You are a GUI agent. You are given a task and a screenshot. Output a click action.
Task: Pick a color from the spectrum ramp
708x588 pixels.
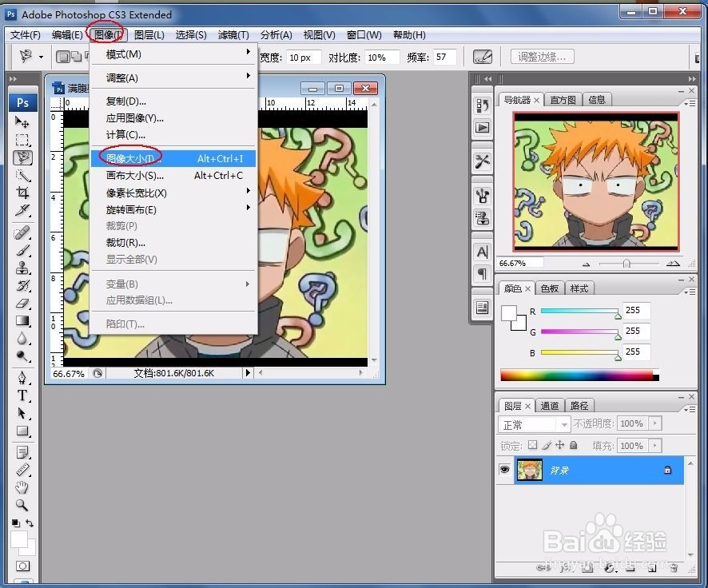point(580,375)
